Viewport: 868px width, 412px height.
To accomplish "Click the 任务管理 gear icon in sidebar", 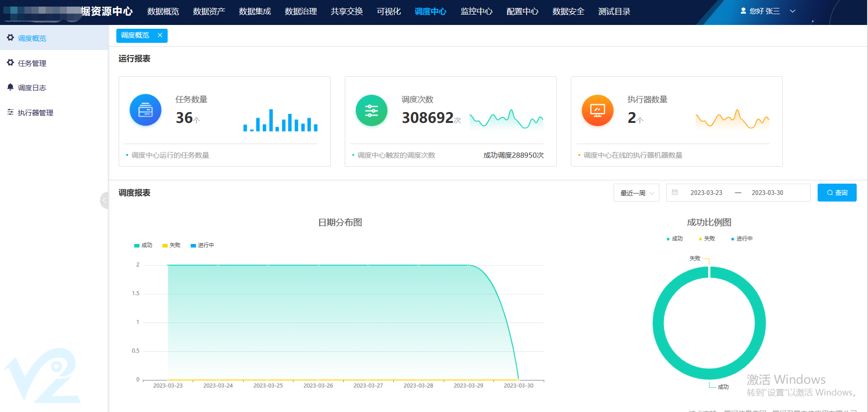I will pos(10,63).
